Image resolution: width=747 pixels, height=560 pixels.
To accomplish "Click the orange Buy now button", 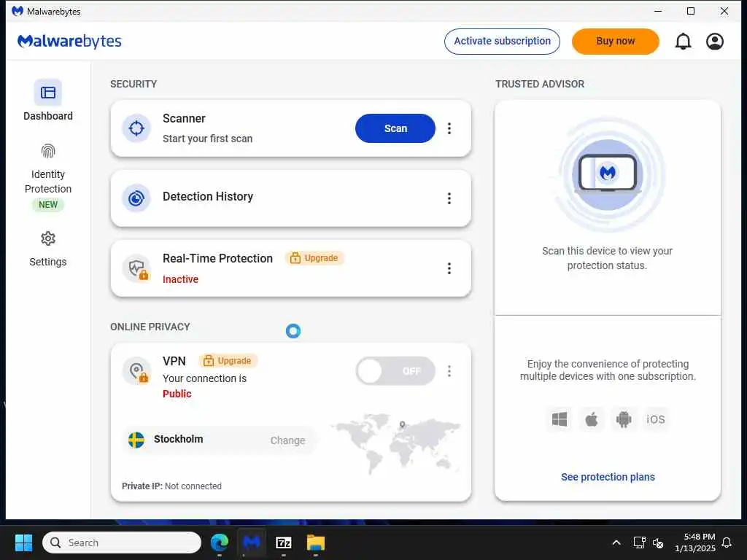I will [x=616, y=42].
